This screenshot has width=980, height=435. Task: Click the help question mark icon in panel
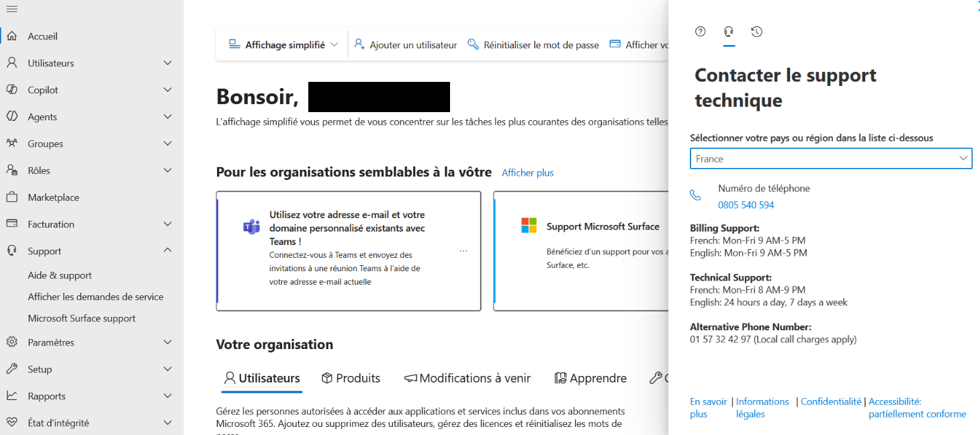[x=701, y=32]
